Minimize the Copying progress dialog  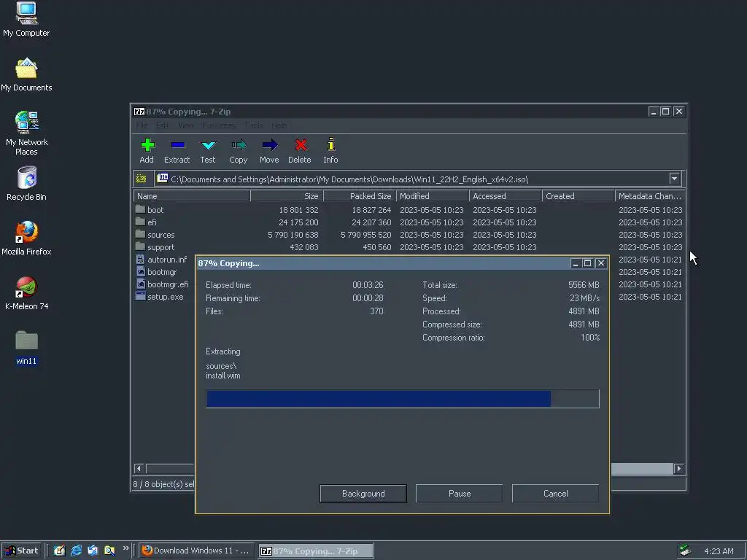click(576, 263)
